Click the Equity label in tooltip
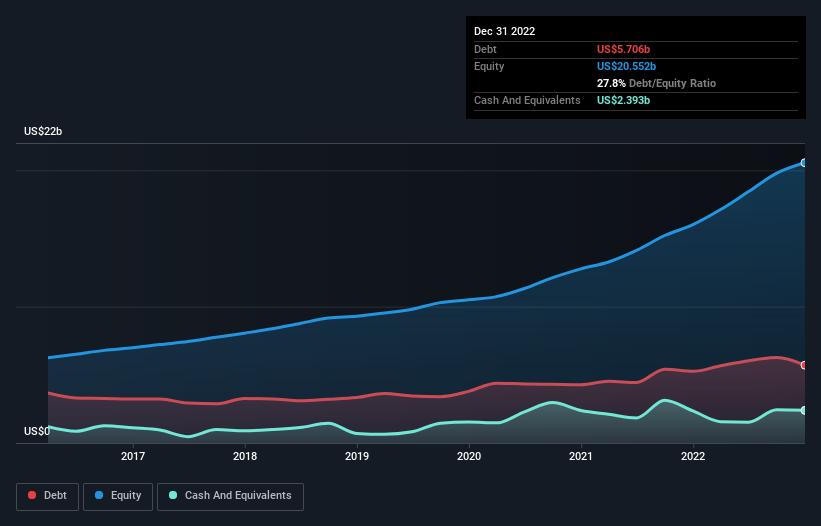The width and height of the screenshot is (821, 526). [x=489, y=66]
